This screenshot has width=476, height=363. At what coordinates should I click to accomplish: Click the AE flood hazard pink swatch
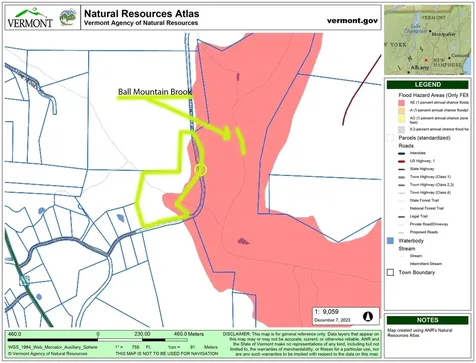[401, 102]
